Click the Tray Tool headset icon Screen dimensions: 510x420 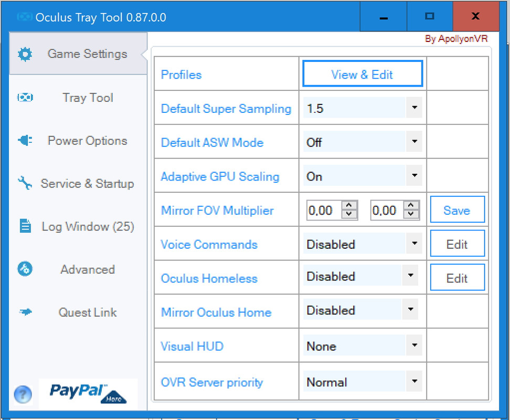[25, 97]
